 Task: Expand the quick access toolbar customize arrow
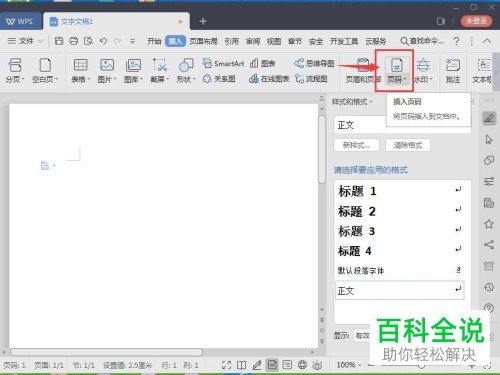[x=132, y=41]
